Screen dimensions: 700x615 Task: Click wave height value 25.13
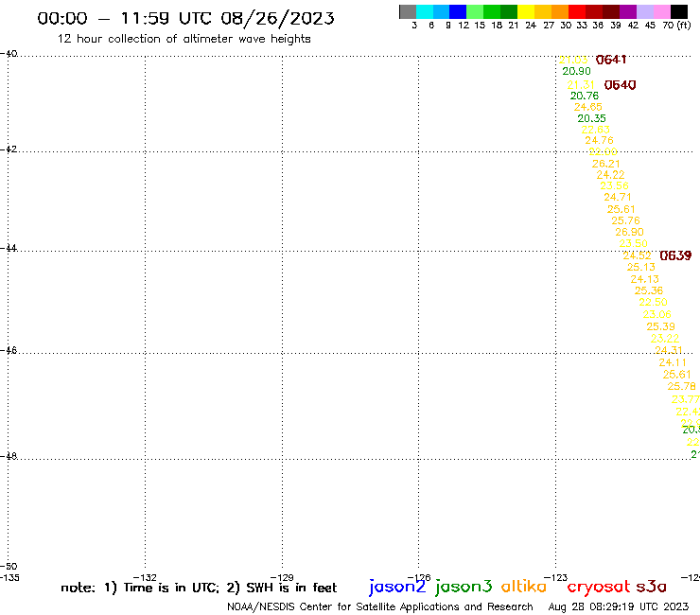tap(641, 267)
